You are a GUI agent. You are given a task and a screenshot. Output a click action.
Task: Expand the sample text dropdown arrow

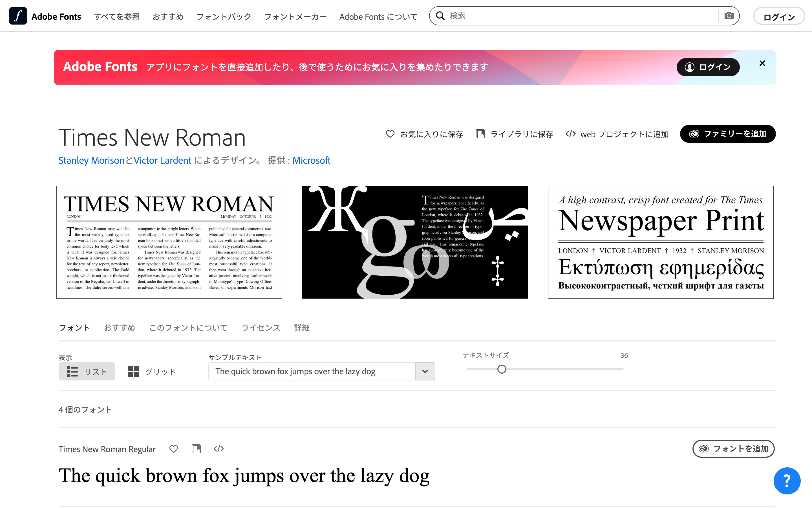coord(425,372)
